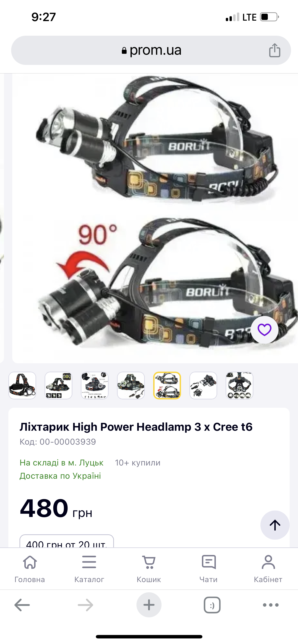Go back with browser back arrow
Screen dimensions: 298x644
pyautogui.click(x=22, y=605)
